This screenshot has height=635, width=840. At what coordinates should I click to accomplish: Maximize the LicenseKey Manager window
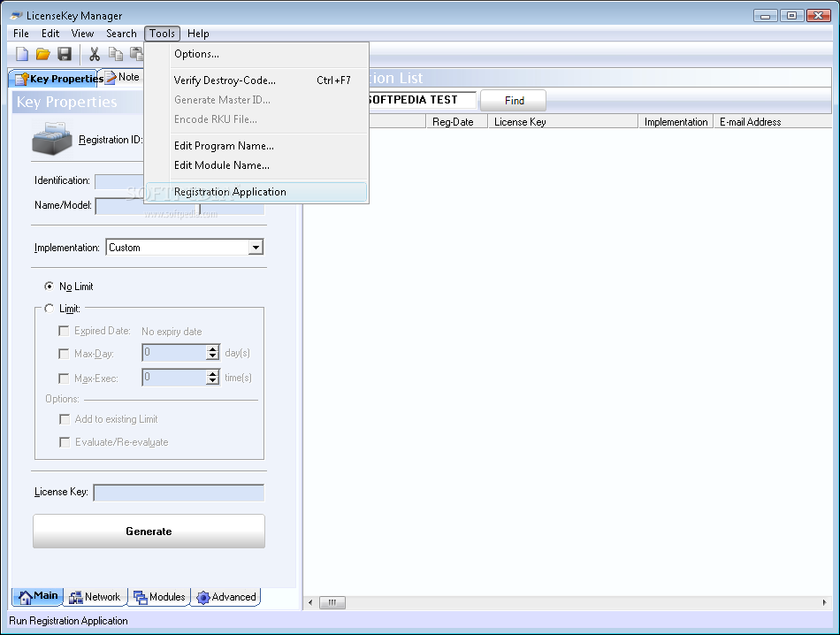click(x=791, y=16)
